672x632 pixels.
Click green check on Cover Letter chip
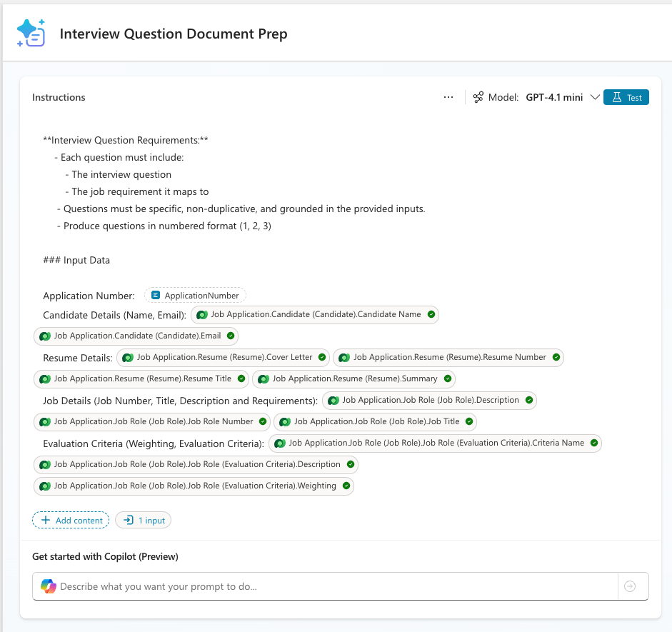coord(322,357)
